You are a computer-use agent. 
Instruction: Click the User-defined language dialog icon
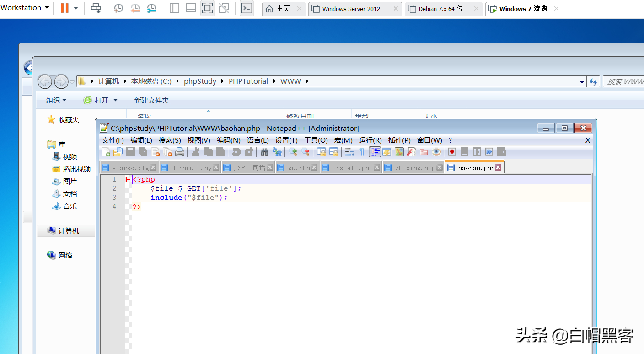387,152
